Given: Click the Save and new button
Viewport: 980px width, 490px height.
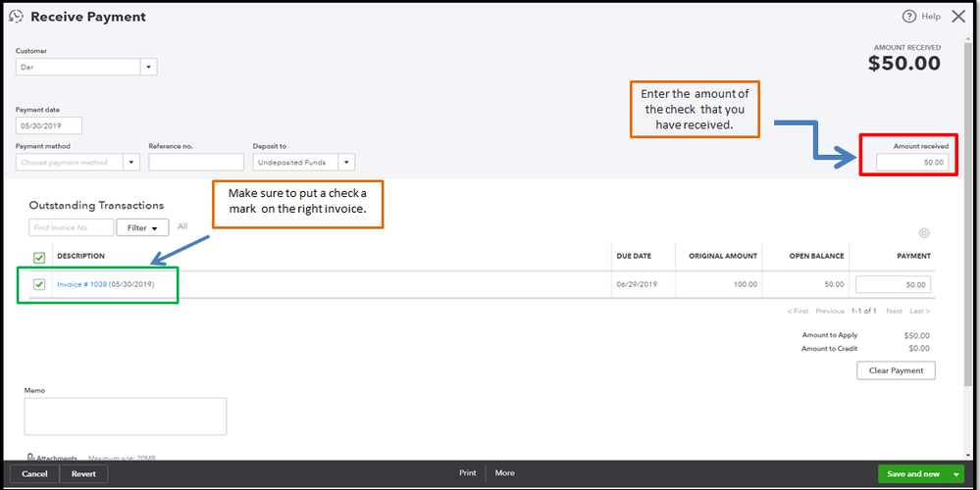Looking at the screenshot, I should click(x=913, y=474).
